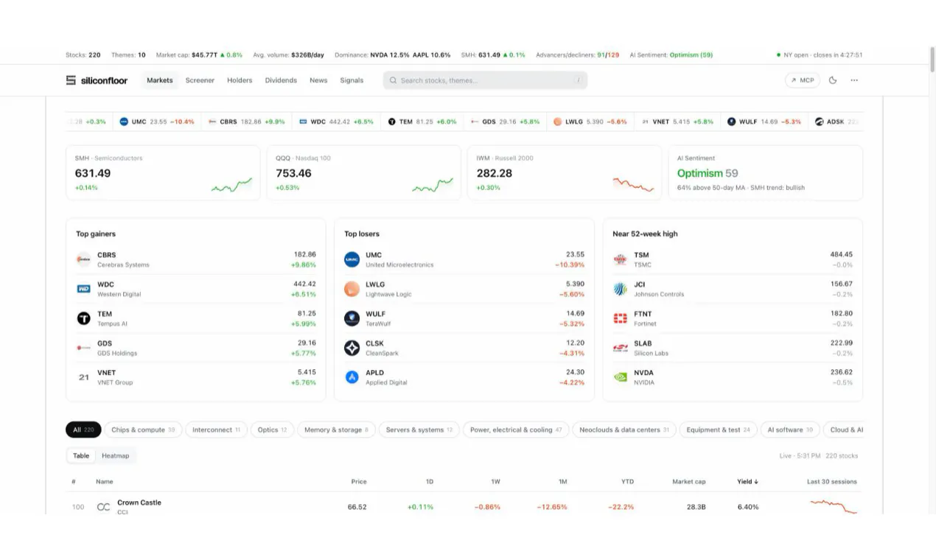Open the News page link
The height and width of the screenshot is (560, 936).
tap(318, 80)
